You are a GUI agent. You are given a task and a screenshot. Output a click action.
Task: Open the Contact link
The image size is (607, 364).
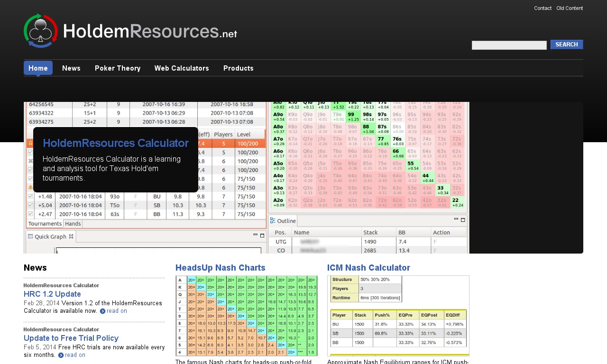[543, 9]
